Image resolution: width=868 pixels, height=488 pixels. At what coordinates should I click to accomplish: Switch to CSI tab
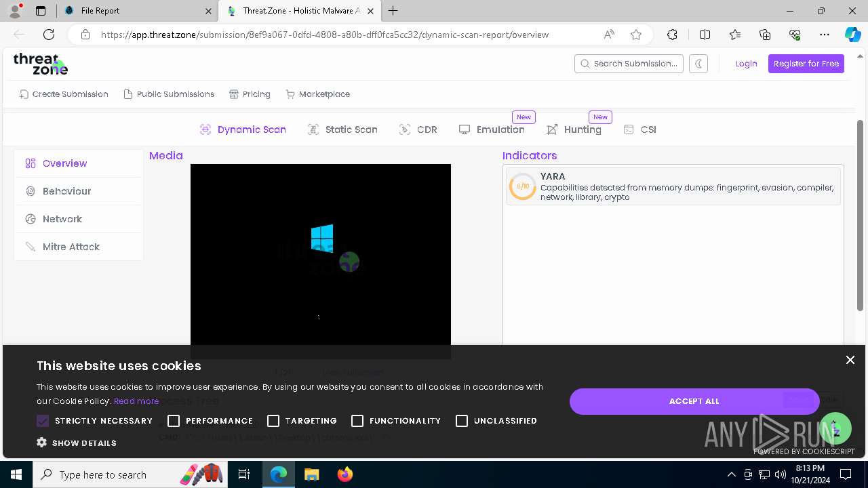click(x=639, y=129)
